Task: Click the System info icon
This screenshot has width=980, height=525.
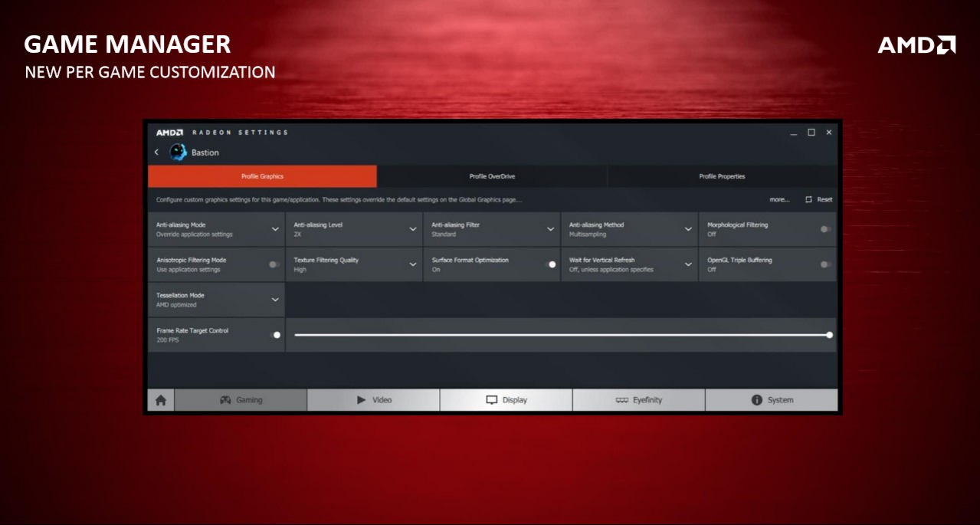Action: click(x=757, y=400)
